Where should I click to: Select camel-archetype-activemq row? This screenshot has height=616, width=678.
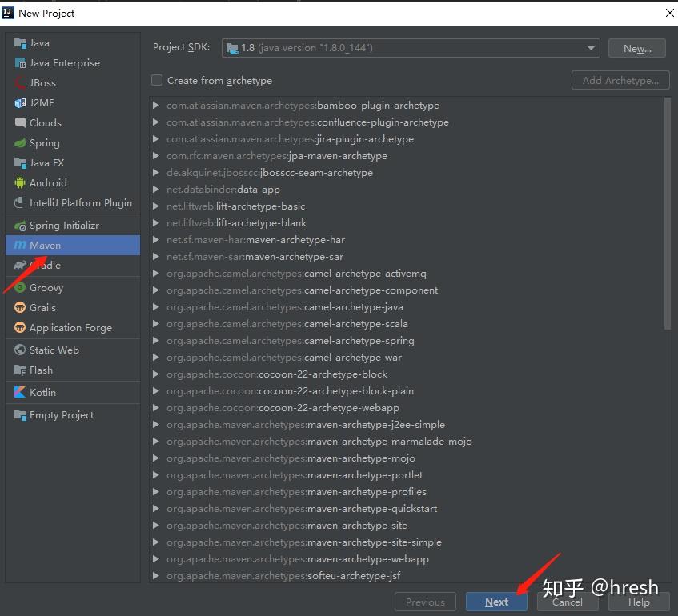tap(408, 274)
